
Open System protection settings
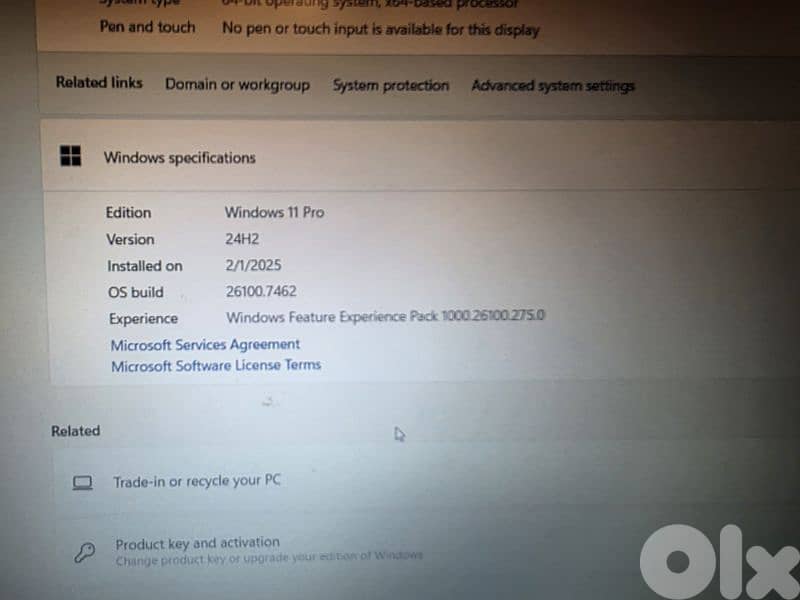click(x=390, y=86)
